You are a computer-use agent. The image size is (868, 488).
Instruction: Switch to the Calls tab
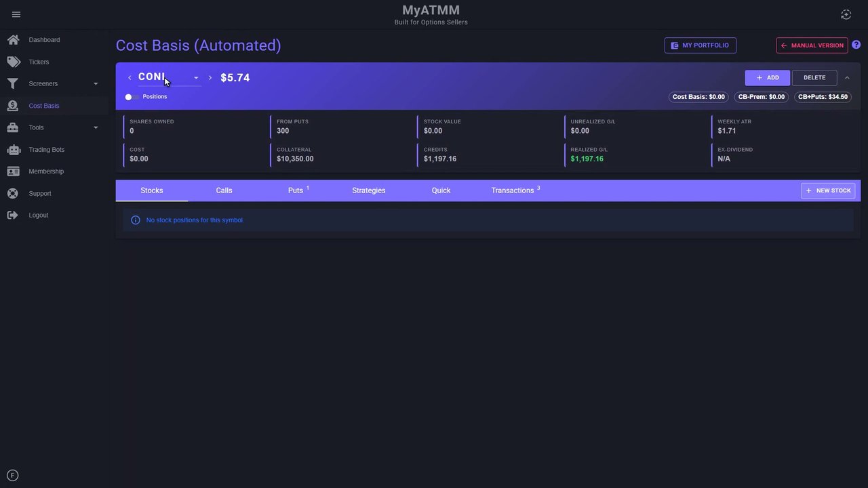pyautogui.click(x=224, y=190)
